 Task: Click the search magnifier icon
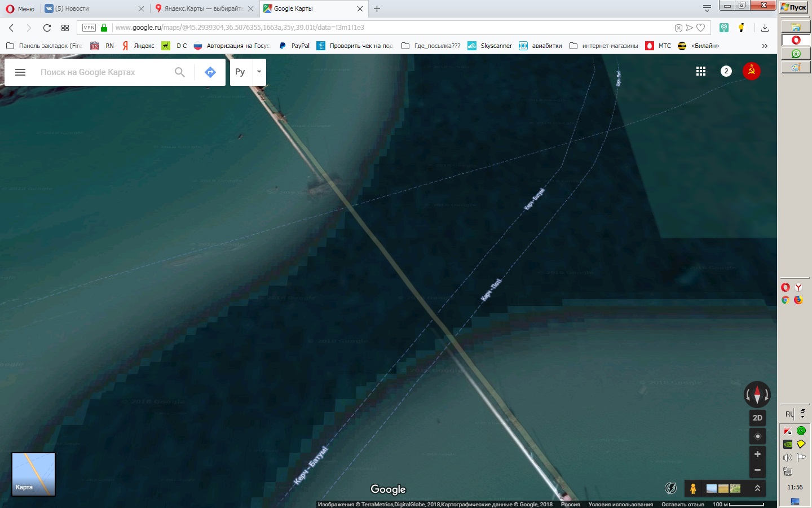point(180,72)
